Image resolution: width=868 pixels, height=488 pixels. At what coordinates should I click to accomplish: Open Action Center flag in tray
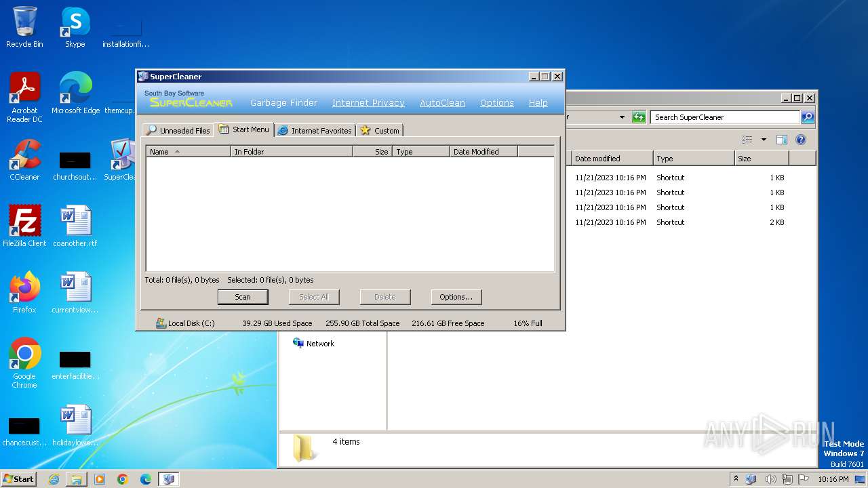[x=803, y=479]
